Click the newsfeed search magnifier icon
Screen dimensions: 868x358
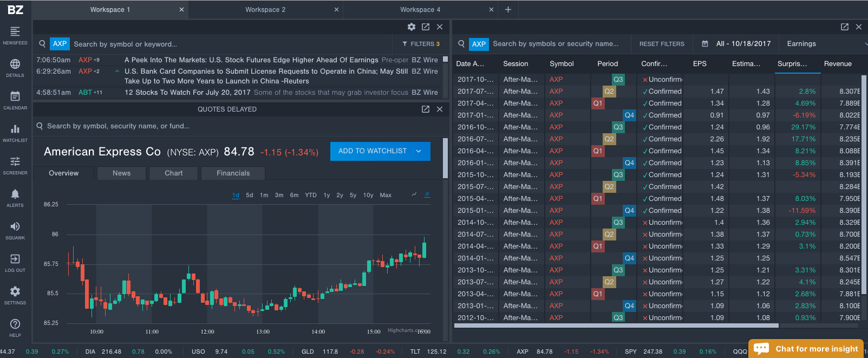(42, 44)
